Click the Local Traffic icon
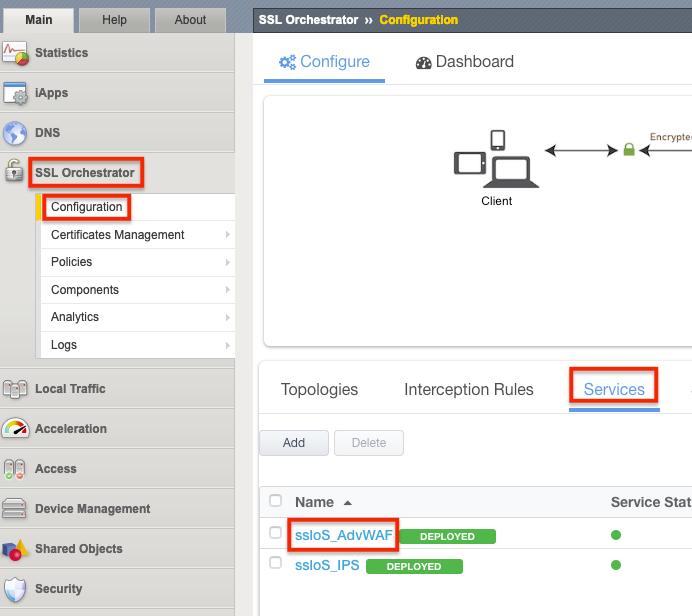 pyautogui.click(x=15, y=389)
